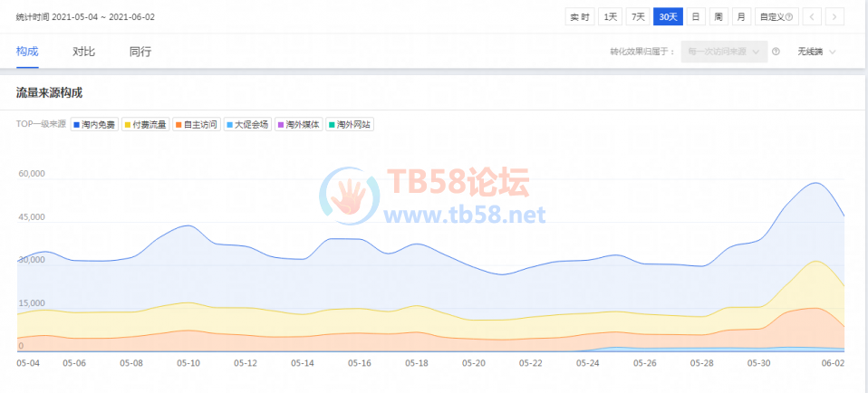Select the 30天 time range button
Viewport: 868px width, 393px height.
(668, 16)
